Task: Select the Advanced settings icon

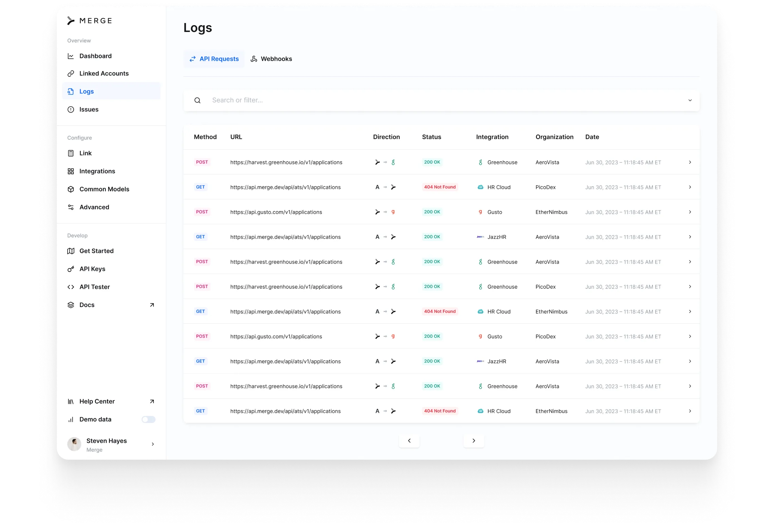Action: (x=71, y=207)
